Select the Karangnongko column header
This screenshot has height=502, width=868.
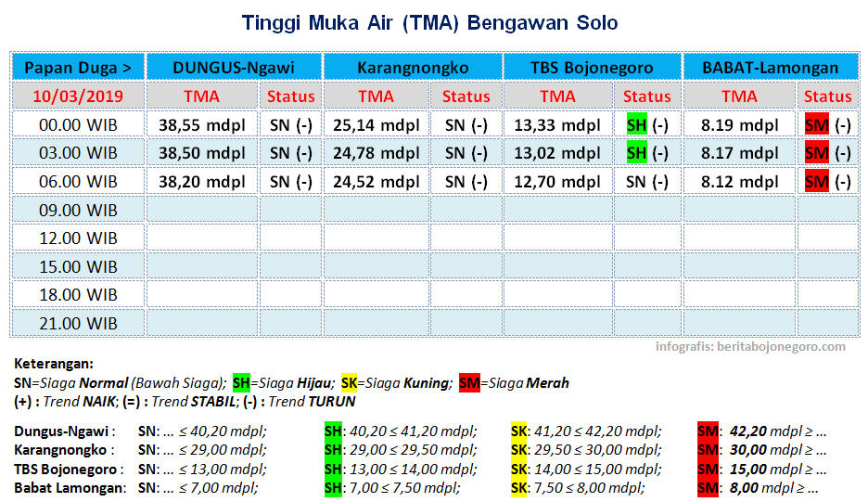point(414,68)
